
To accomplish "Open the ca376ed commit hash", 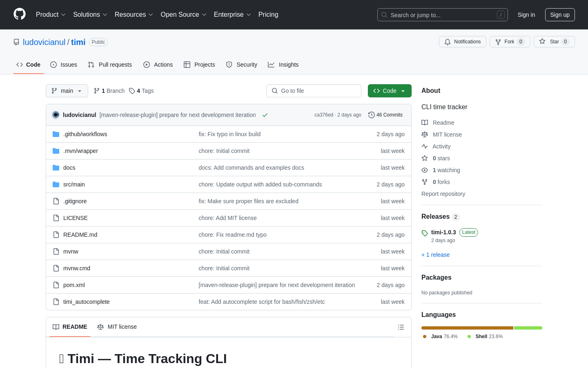I will point(324,115).
